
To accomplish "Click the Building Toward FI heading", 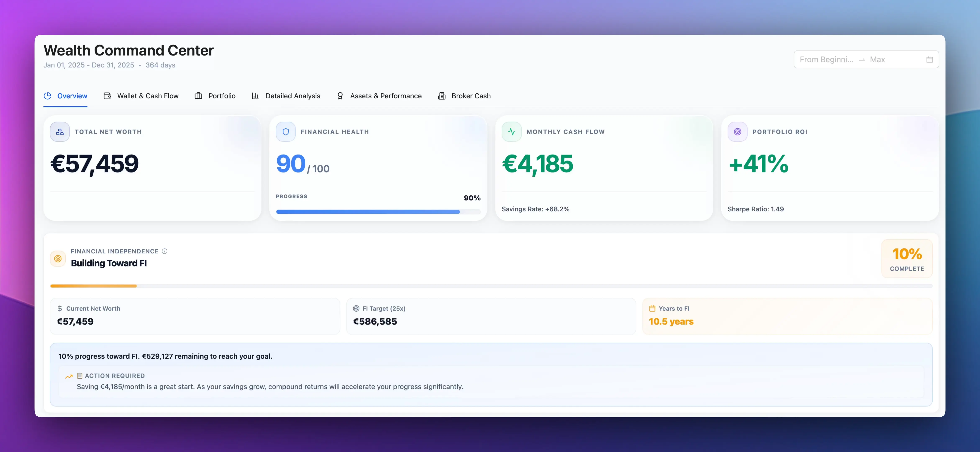I will tap(109, 263).
